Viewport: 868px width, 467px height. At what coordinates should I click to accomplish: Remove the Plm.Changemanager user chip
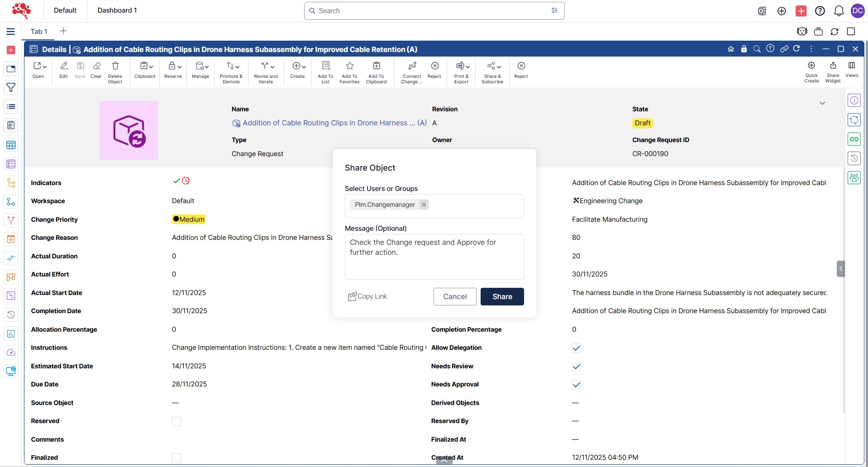[424, 205]
